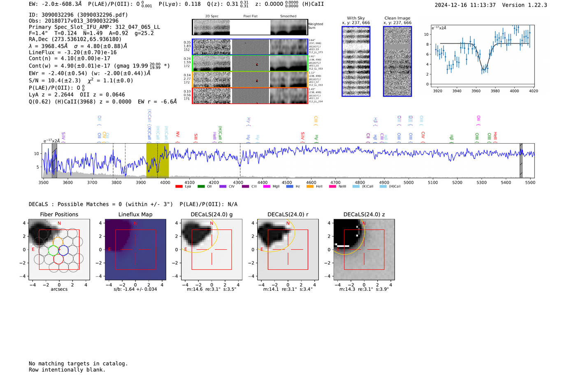Click the orange HeII legend swatch
Image resolution: width=576 pixels, height=392 pixels.
pos(310,186)
